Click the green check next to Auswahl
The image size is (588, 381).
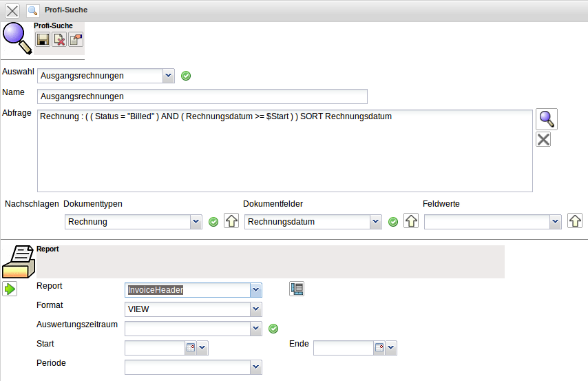(186, 76)
